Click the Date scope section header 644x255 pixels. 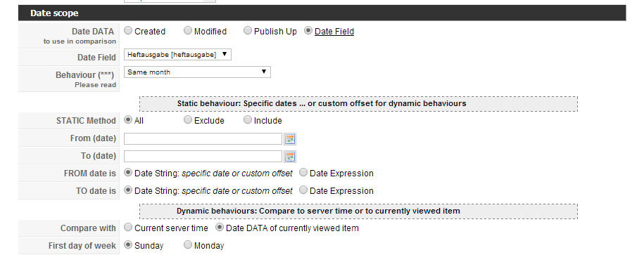pyautogui.click(x=322, y=13)
